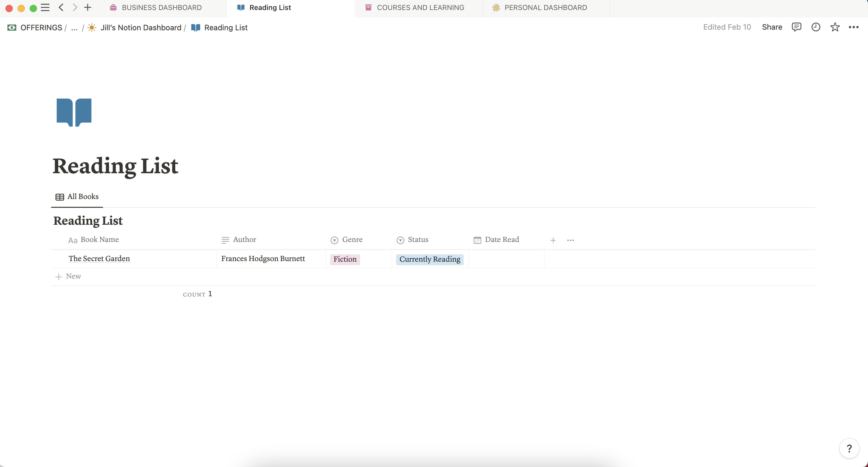The height and width of the screenshot is (467, 868).
Task: Open the comments panel icon
Action: coord(796,27)
